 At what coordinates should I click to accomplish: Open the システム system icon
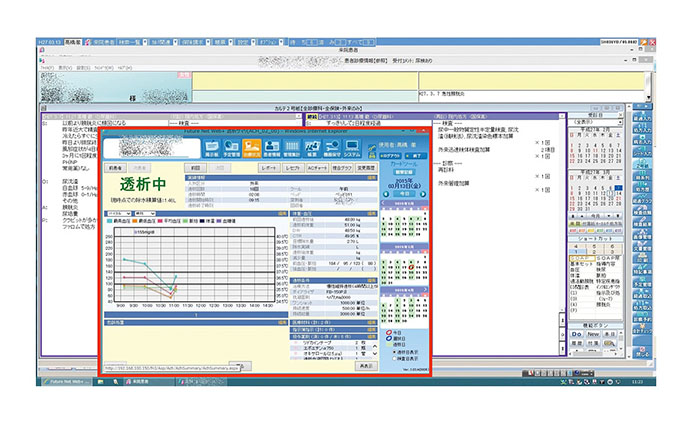click(353, 149)
